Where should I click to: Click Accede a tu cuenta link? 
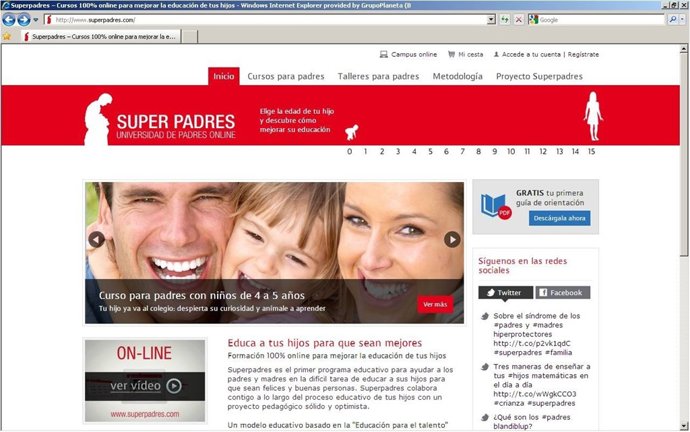531,55
